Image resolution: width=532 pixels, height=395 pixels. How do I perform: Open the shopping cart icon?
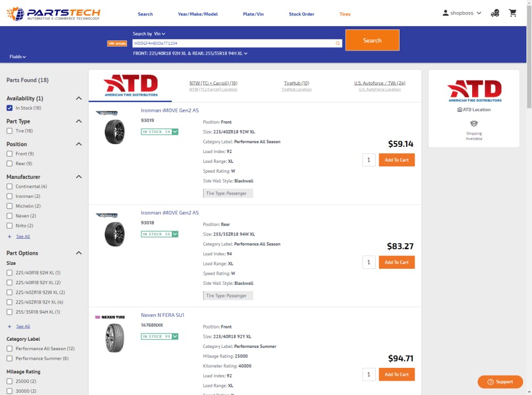pyautogui.click(x=513, y=13)
